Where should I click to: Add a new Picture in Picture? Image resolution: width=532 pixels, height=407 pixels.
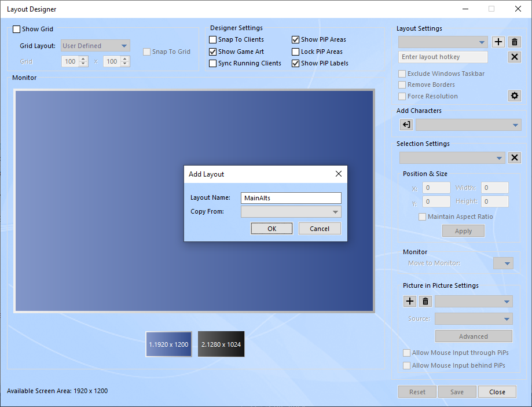409,302
